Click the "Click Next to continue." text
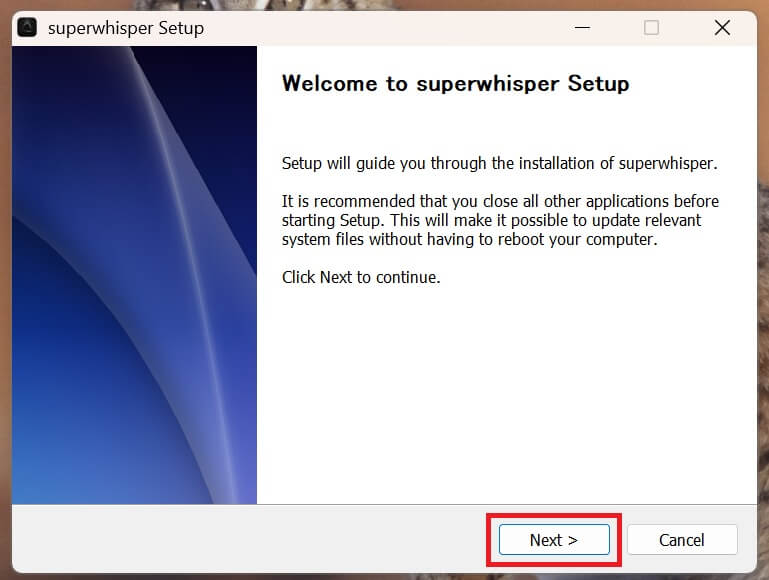This screenshot has width=769, height=580. tap(361, 277)
